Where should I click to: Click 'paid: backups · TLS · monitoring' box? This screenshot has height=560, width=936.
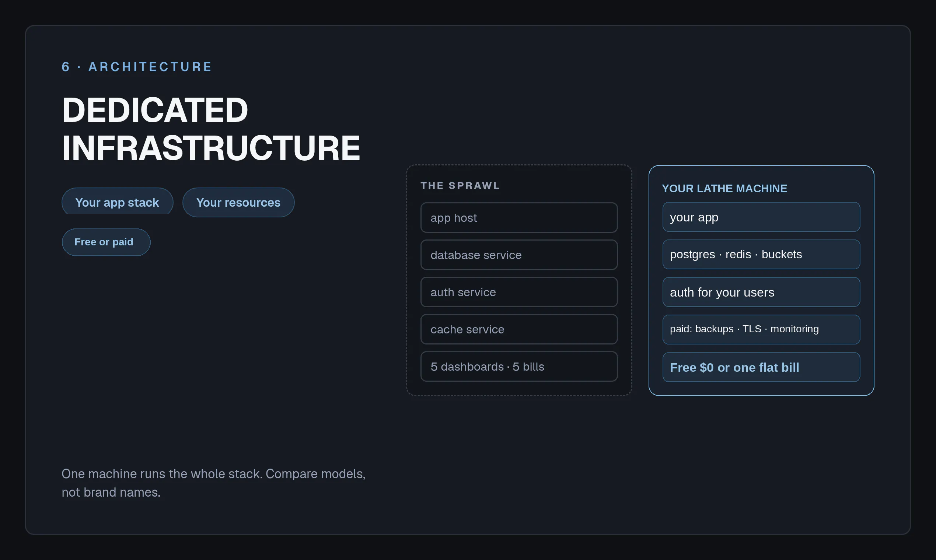click(x=761, y=329)
